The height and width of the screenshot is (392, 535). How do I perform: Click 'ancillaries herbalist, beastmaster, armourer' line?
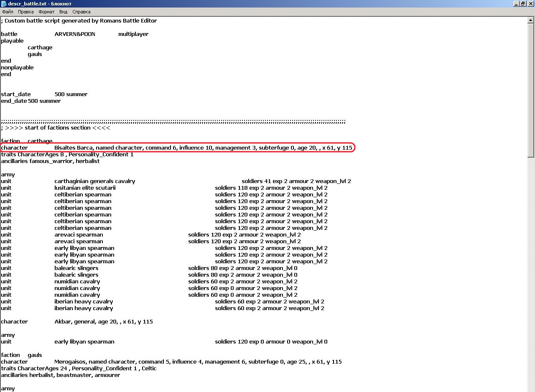61,375
